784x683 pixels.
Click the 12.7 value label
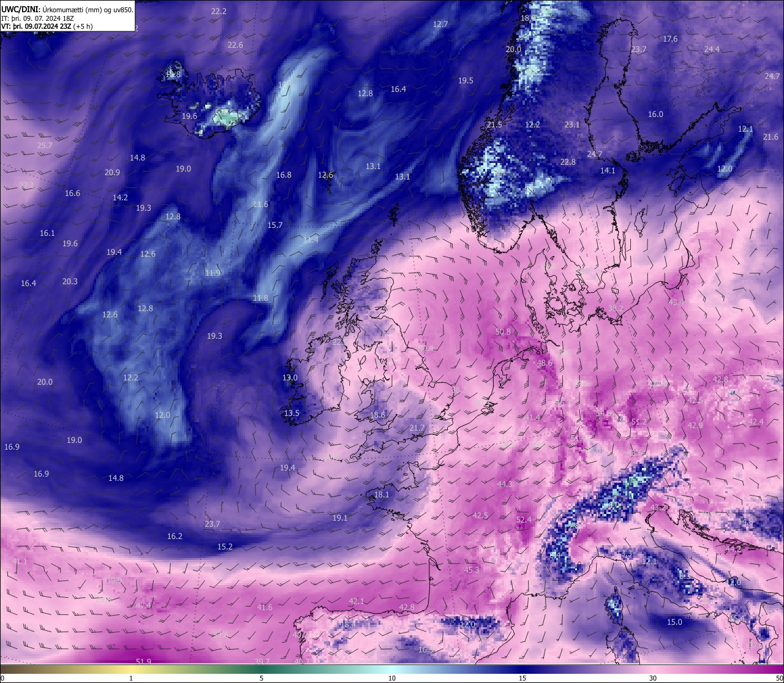[x=440, y=24]
